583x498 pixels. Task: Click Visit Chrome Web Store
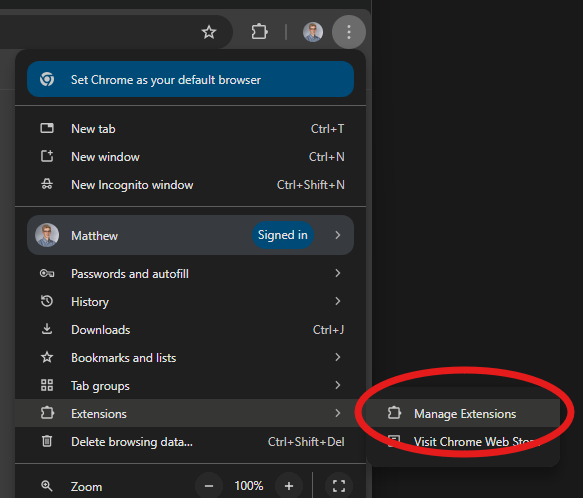coord(463,441)
